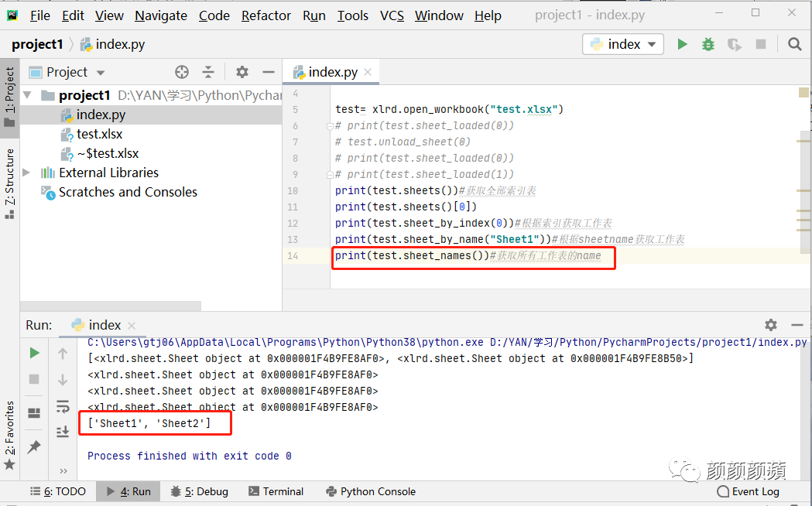812x506 pixels.
Task: Collapse all in Project panel
Action: tap(208, 72)
